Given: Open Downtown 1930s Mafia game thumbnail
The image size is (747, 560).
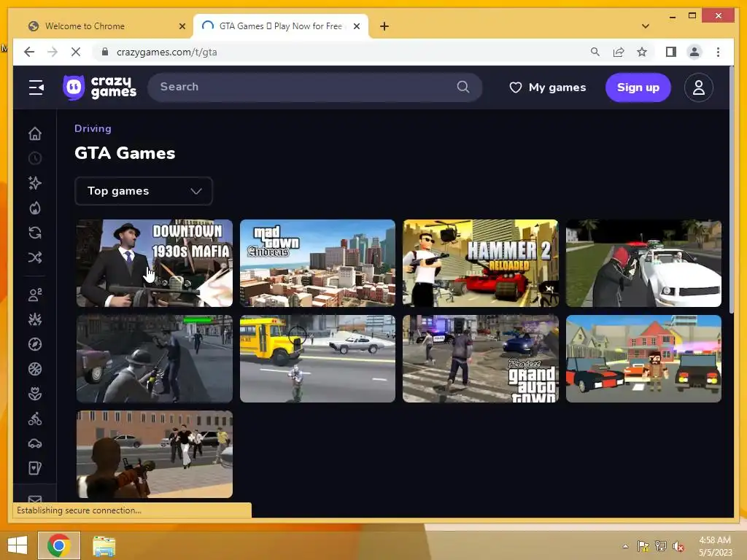Looking at the screenshot, I should point(155,263).
